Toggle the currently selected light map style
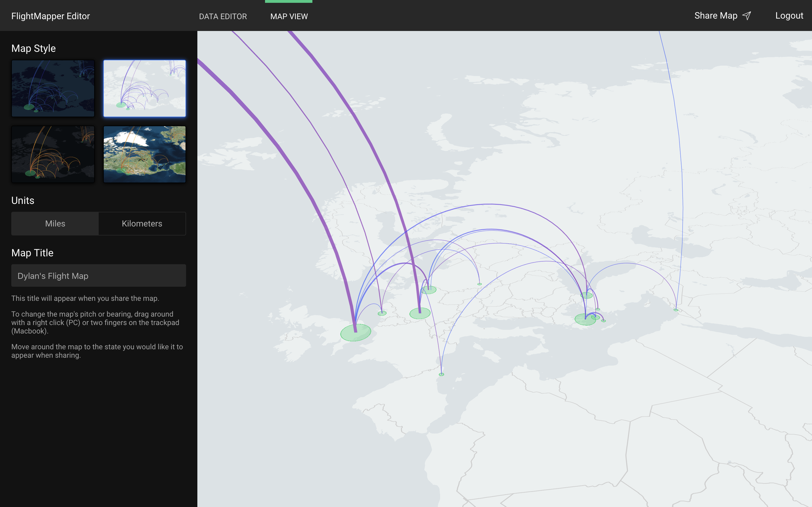812x507 pixels. pyautogui.click(x=144, y=88)
